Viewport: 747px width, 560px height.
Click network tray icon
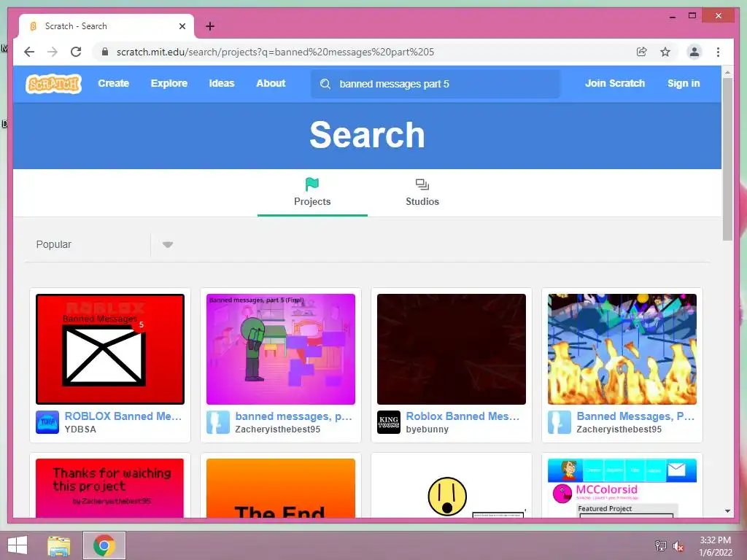coord(661,545)
